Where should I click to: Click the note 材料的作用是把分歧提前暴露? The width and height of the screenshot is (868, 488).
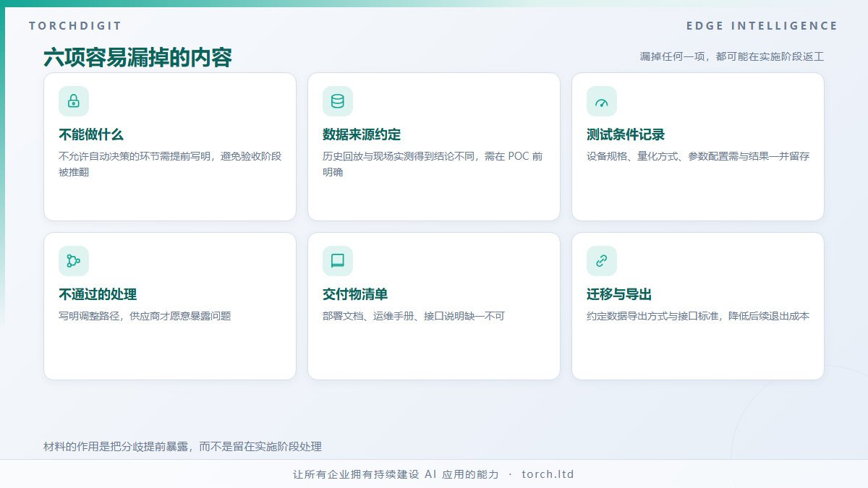[x=116, y=447]
